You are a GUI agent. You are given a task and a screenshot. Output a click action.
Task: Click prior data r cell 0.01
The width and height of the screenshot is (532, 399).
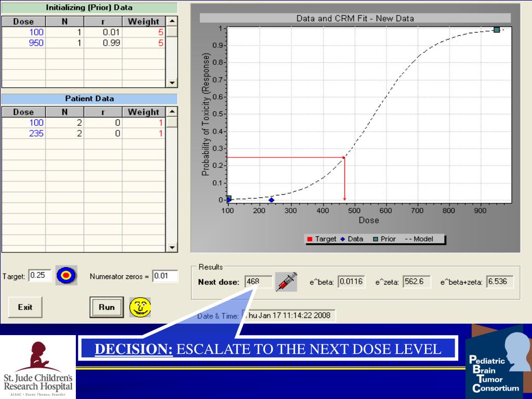pos(103,32)
